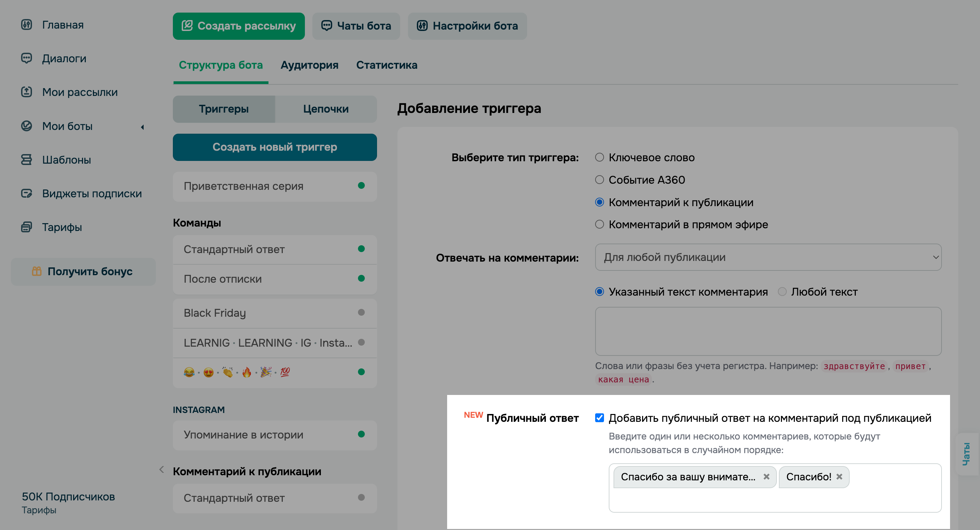Select the Ключевое слово trigger type
This screenshot has height=530, width=980.
pyautogui.click(x=599, y=158)
